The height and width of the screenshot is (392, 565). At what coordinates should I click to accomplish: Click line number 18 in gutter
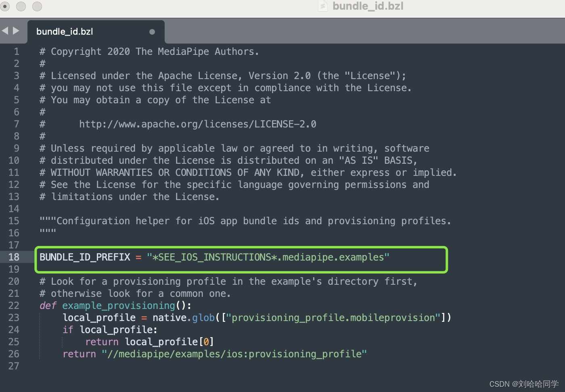point(14,257)
